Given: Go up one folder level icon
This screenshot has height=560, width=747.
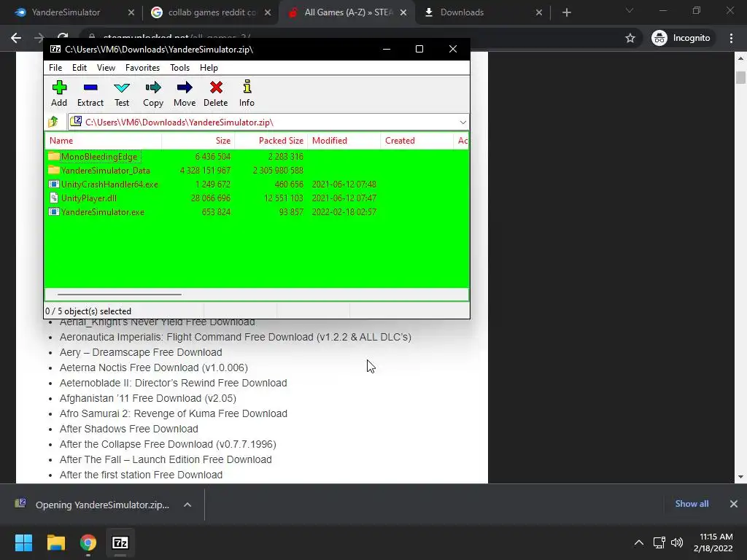Looking at the screenshot, I should 53,122.
